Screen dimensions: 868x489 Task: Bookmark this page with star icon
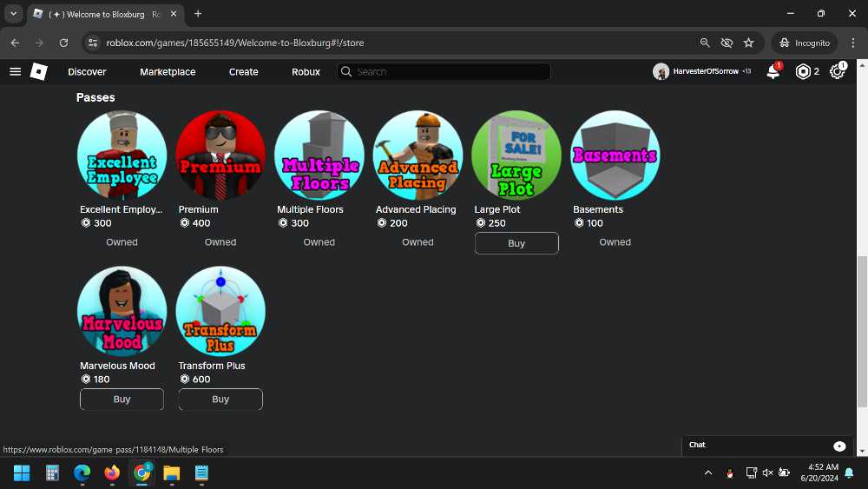(748, 43)
